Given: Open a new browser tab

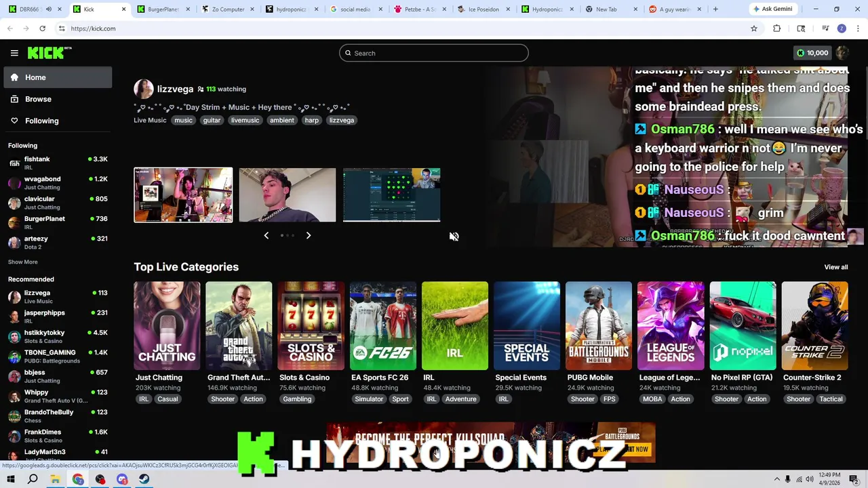Looking at the screenshot, I should pyautogui.click(x=715, y=9).
